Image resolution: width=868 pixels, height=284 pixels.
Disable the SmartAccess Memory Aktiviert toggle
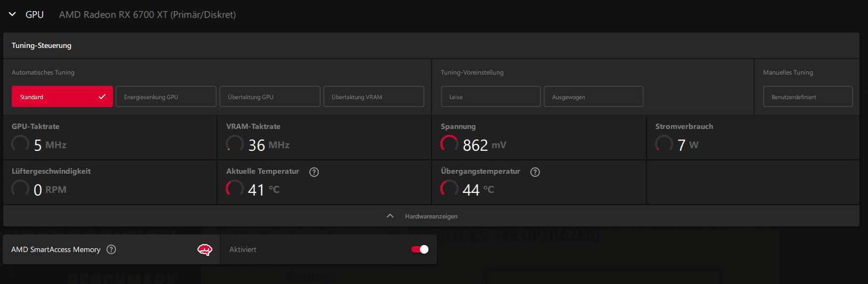pyautogui.click(x=420, y=249)
